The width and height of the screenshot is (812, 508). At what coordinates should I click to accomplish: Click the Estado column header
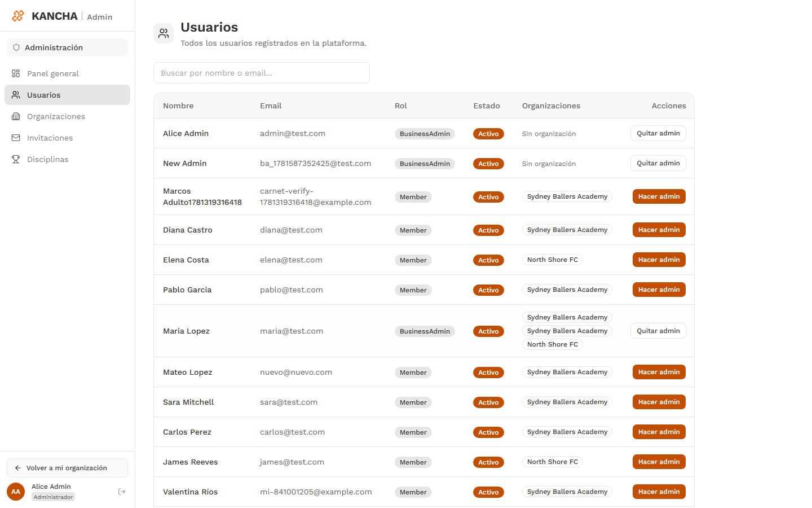(487, 106)
